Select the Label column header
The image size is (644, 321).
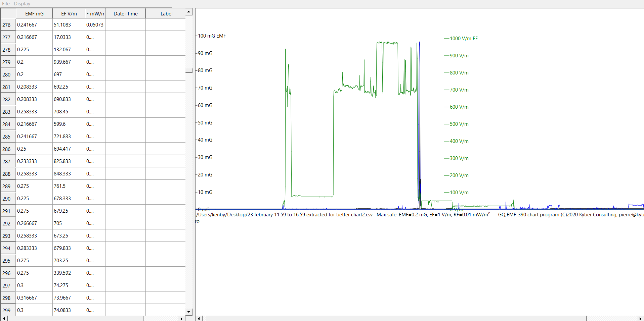166,14
